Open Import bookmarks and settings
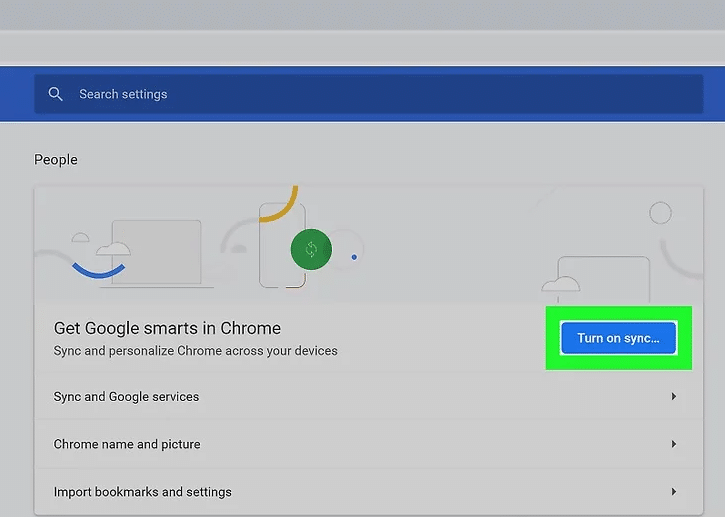 pyautogui.click(x=369, y=492)
